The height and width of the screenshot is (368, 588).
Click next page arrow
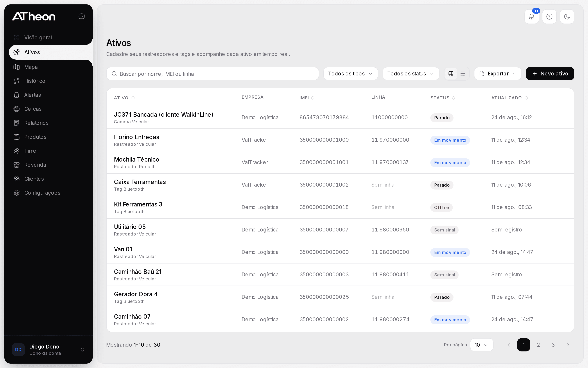(x=568, y=345)
